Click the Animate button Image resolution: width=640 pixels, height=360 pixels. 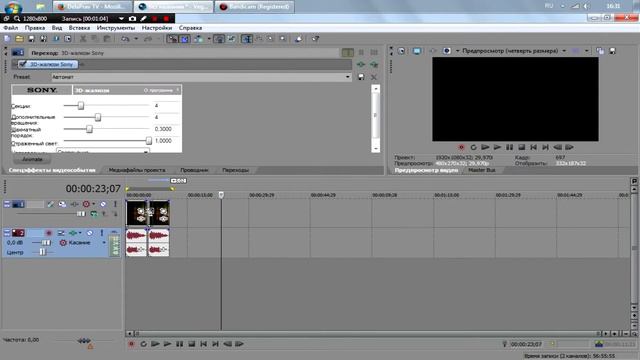coord(32,159)
